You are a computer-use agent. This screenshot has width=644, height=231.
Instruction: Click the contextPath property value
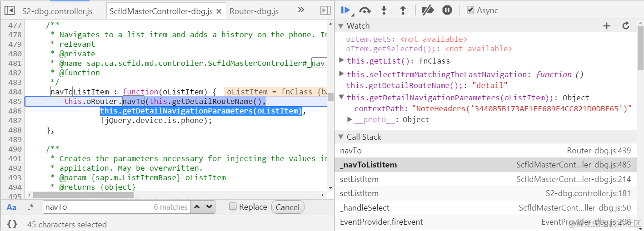click(x=522, y=108)
